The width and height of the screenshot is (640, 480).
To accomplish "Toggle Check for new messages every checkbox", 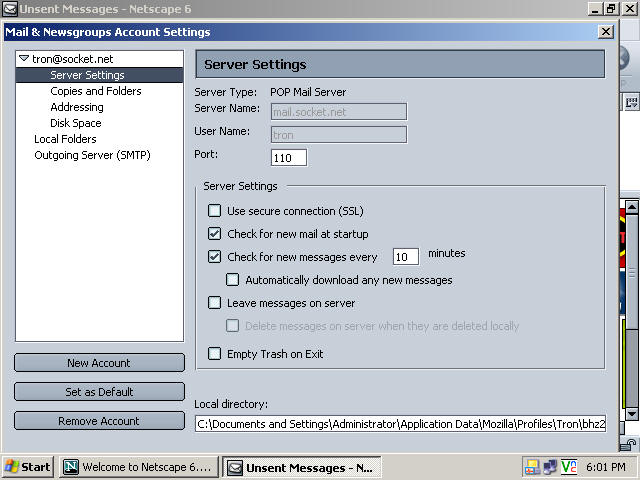I will 214,256.
